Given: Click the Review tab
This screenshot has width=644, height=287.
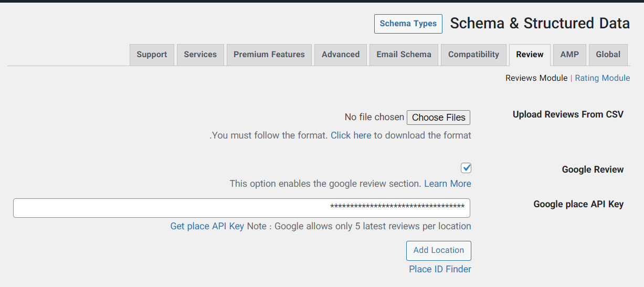Looking at the screenshot, I should (530, 55).
